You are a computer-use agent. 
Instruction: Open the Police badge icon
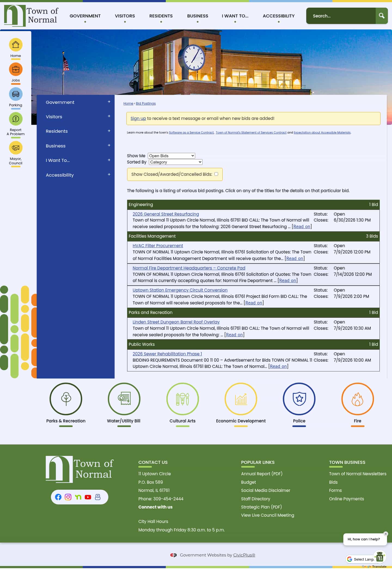click(x=299, y=399)
